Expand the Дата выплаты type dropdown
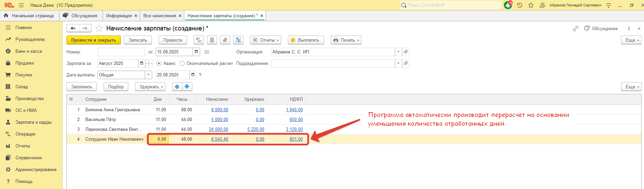The width and height of the screenshot is (644, 189). coord(149,75)
